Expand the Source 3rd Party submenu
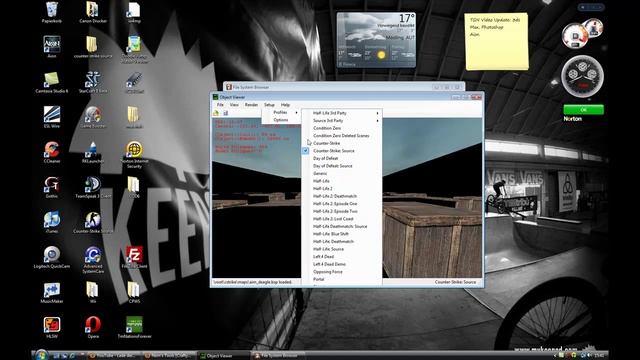The width and height of the screenshot is (640, 360). point(342,121)
